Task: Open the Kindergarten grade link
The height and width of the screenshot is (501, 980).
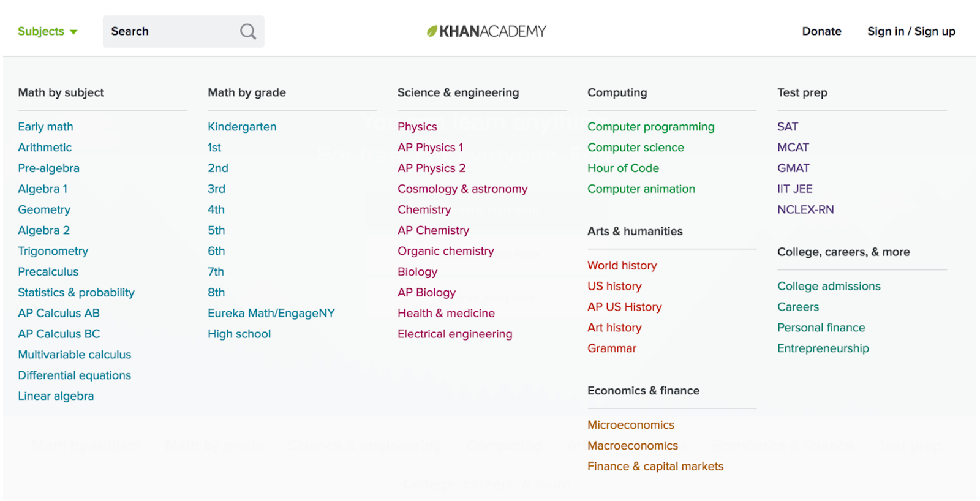Action: (242, 127)
